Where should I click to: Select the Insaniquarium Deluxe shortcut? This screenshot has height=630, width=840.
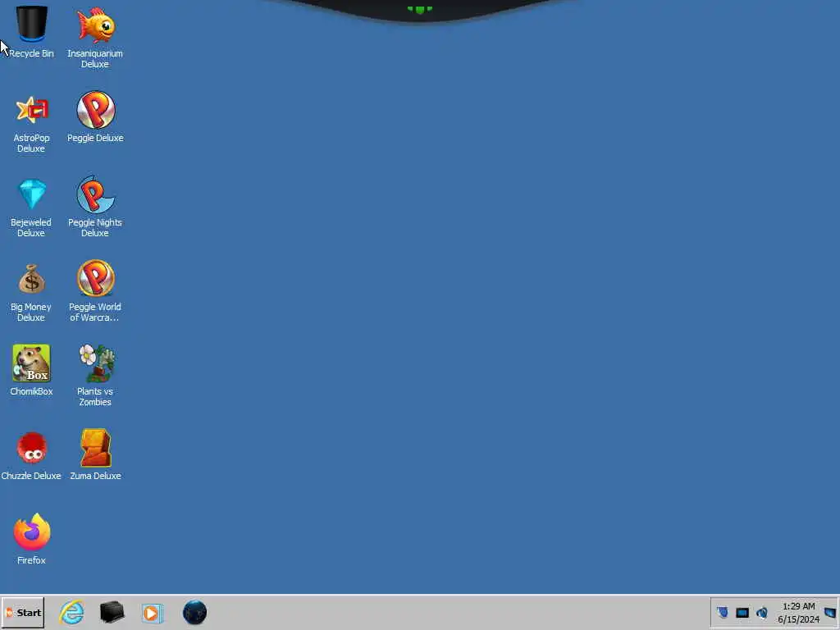(95, 36)
